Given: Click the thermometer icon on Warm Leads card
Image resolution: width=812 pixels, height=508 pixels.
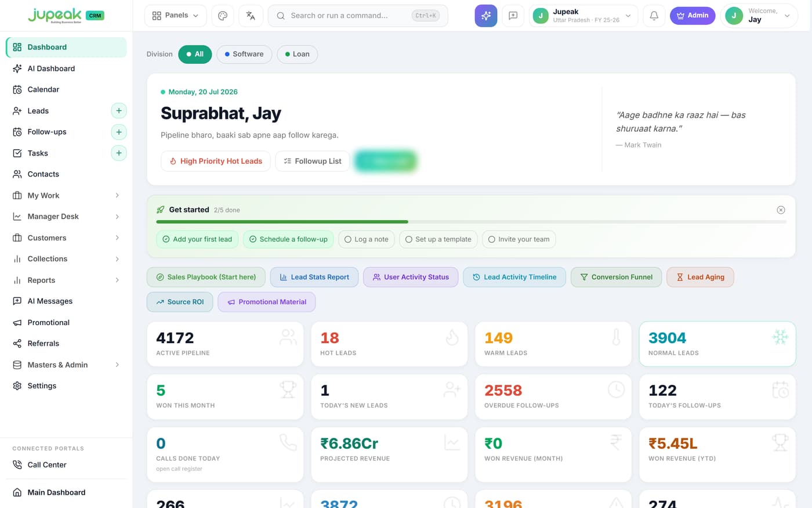Looking at the screenshot, I should (616, 337).
